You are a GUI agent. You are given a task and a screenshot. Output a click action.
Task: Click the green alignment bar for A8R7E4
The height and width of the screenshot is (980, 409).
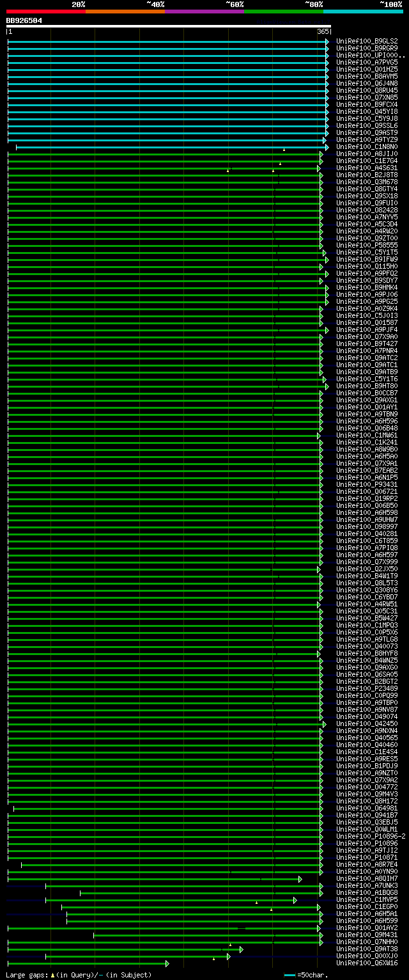coord(172,865)
